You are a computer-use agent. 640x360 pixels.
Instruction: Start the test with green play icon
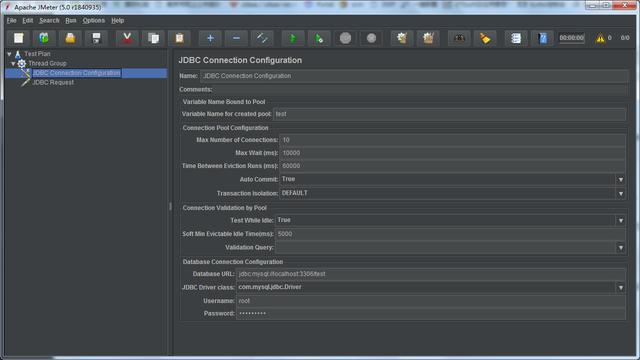293,38
